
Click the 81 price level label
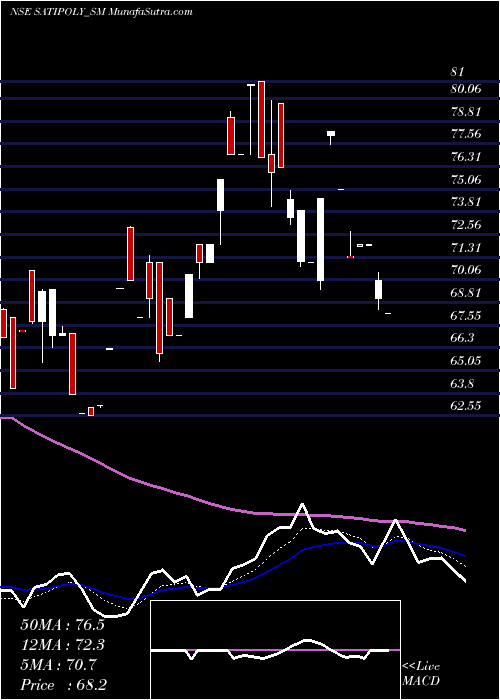point(458,71)
